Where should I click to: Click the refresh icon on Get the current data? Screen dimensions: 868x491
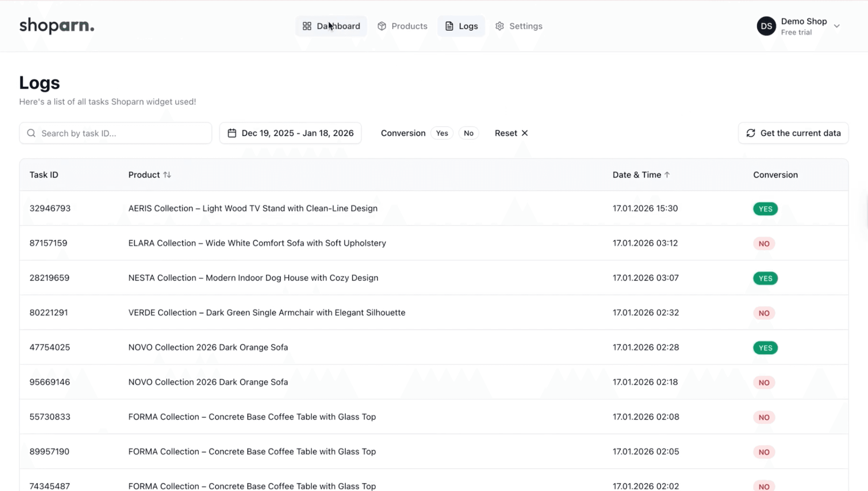pos(751,133)
